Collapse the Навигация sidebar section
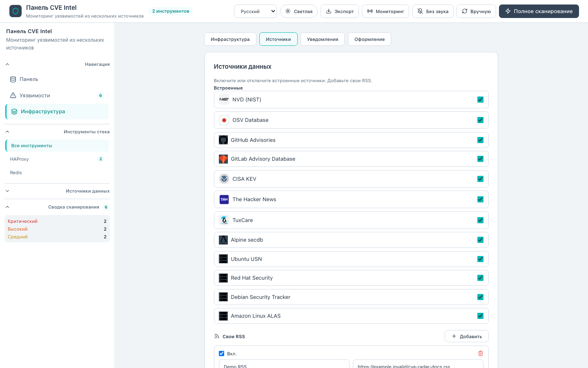This screenshot has width=588, height=368. (x=57, y=64)
